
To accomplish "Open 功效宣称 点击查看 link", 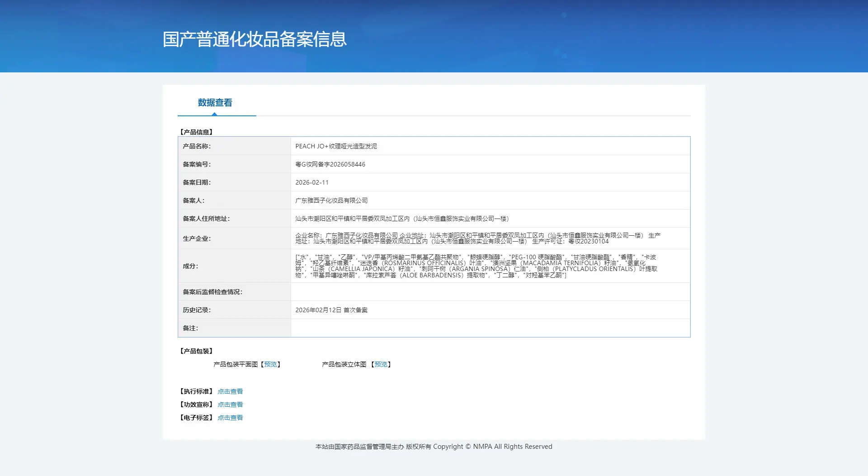I will coord(230,405).
